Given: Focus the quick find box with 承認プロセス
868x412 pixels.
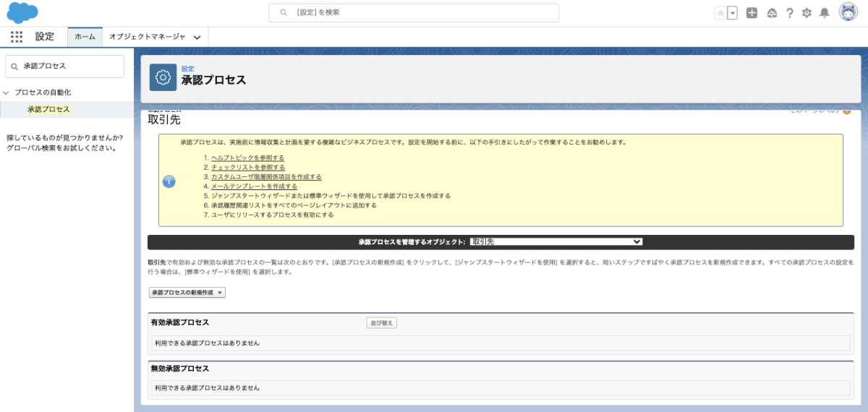Looking at the screenshot, I should (65, 66).
